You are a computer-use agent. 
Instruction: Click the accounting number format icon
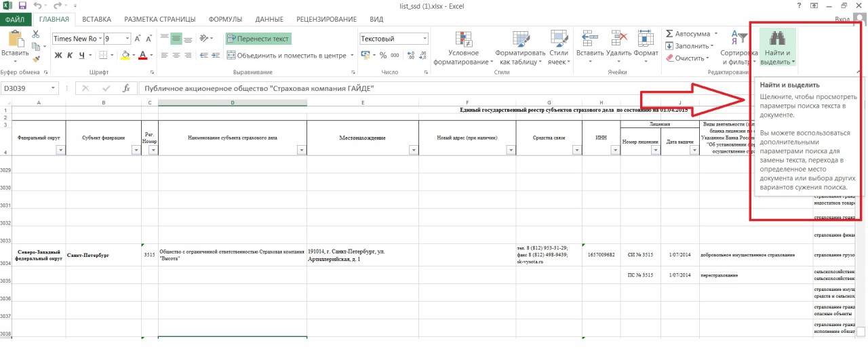[366, 56]
